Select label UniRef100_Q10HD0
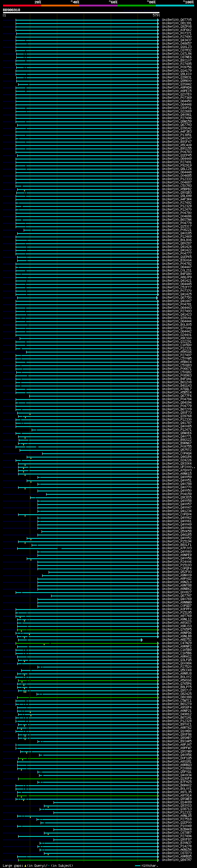Viewport: 197px width, 868px height. pyautogui.click(x=177, y=731)
